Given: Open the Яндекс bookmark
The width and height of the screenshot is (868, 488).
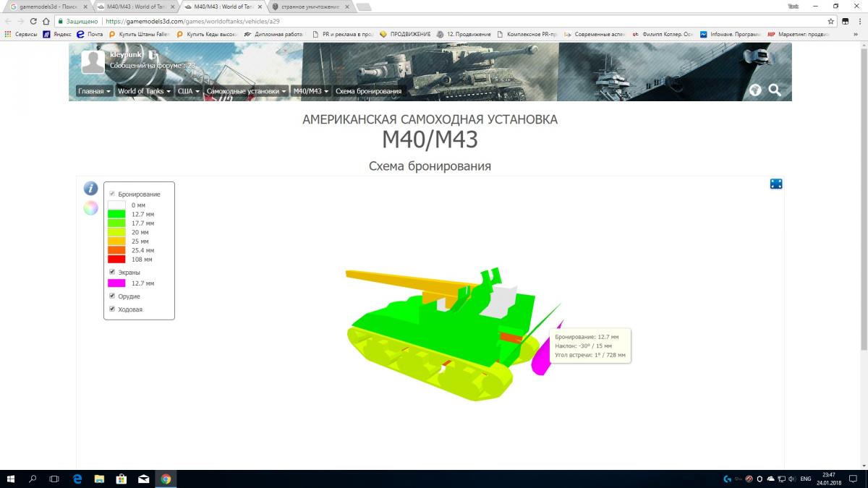Looking at the screenshot, I should pyautogui.click(x=56, y=34).
